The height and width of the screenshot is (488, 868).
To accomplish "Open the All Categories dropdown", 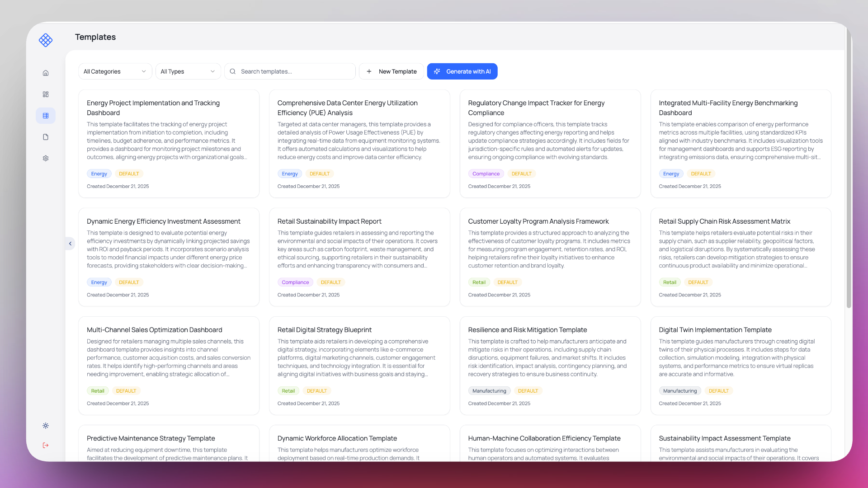I will tap(115, 71).
